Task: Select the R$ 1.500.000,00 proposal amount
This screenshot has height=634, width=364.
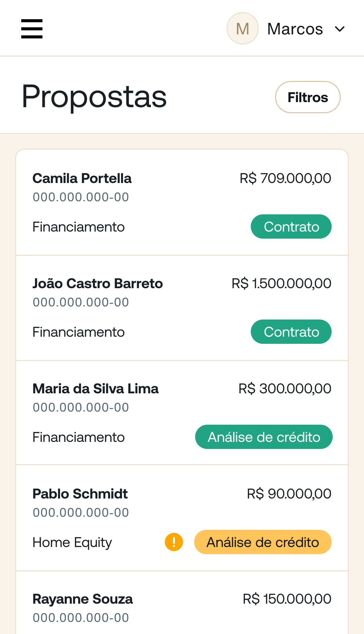Action: tap(281, 283)
